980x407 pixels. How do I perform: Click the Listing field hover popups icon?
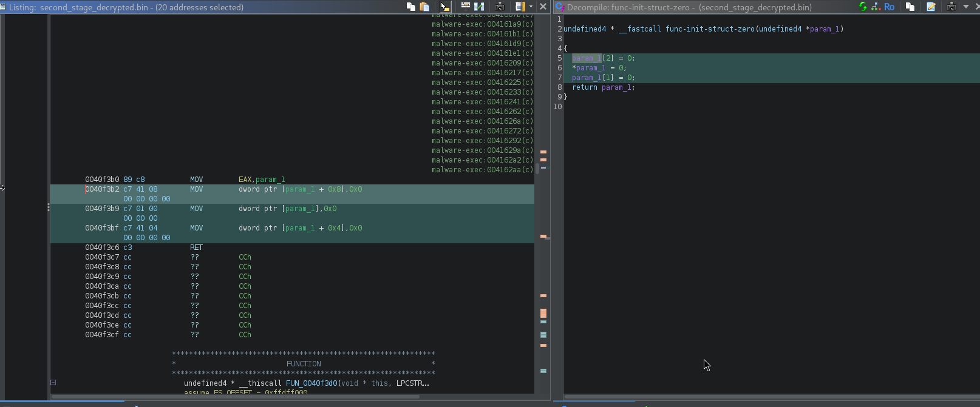(x=520, y=7)
